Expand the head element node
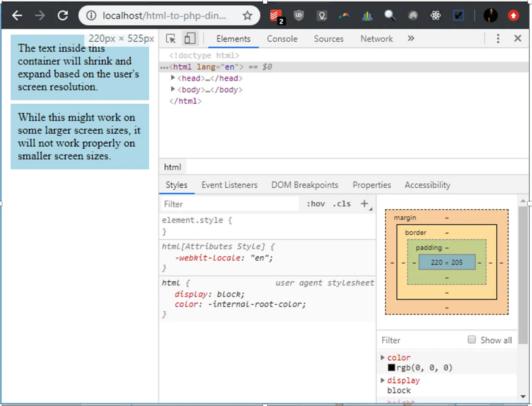Viewport: 532px width, 406px height. [173, 78]
